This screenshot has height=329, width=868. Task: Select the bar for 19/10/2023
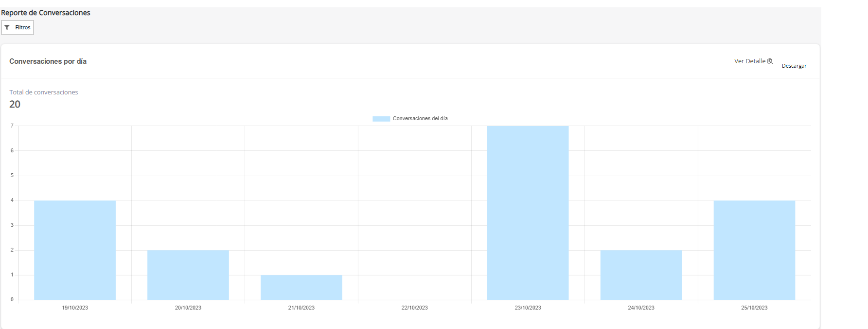click(x=75, y=250)
